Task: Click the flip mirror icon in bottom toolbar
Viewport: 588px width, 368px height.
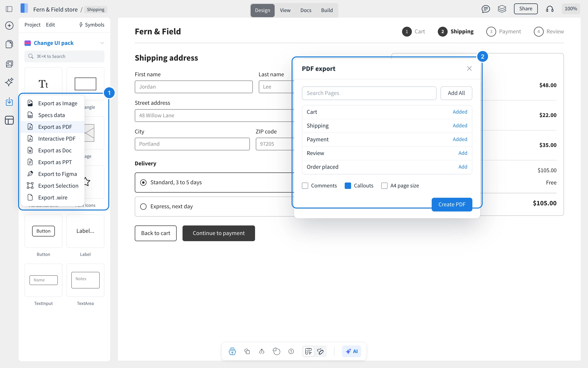Action: [262, 351]
